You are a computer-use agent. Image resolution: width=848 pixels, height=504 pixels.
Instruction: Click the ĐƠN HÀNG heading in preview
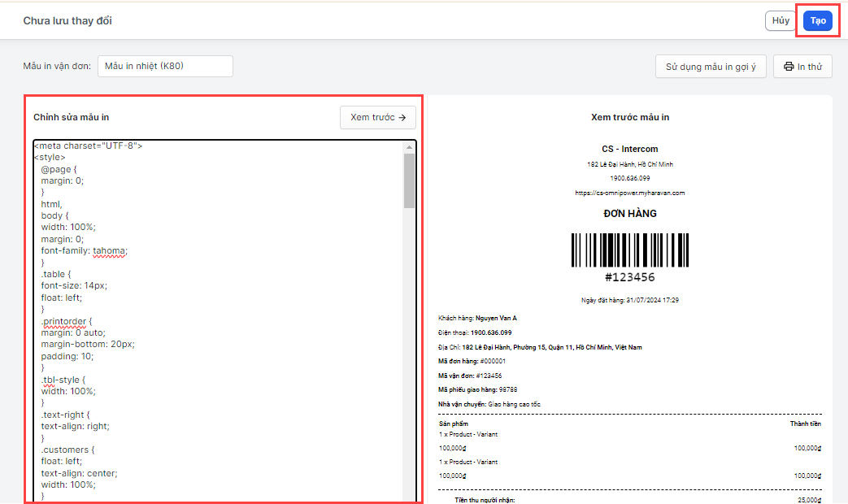(x=630, y=214)
